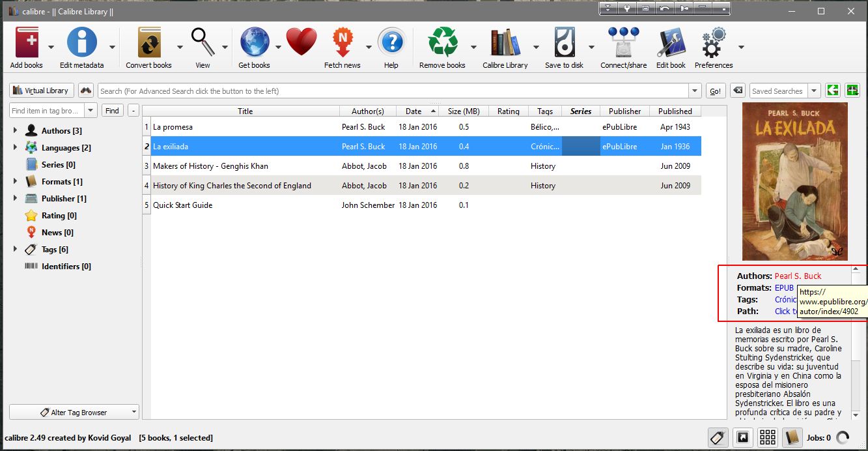Open the View magnifier tool

coord(203,43)
